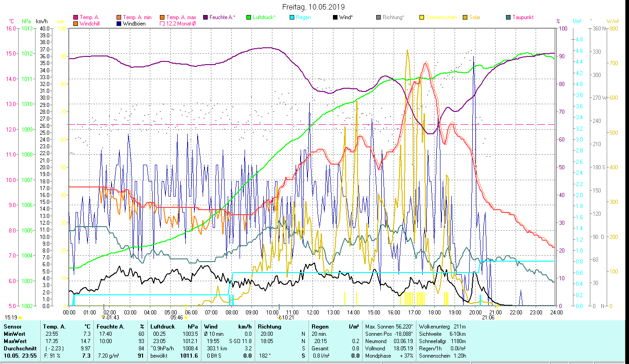The width and height of the screenshot is (629, 364).
Task: Click the cyan Regen legend square
Action: coord(292,17)
